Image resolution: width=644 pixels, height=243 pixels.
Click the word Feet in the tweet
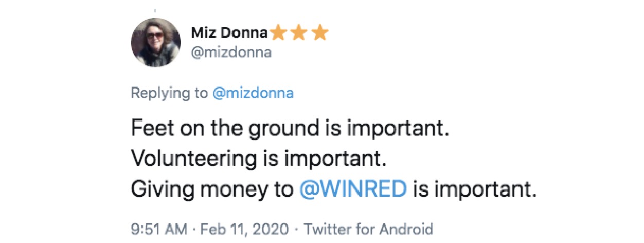pos(149,129)
